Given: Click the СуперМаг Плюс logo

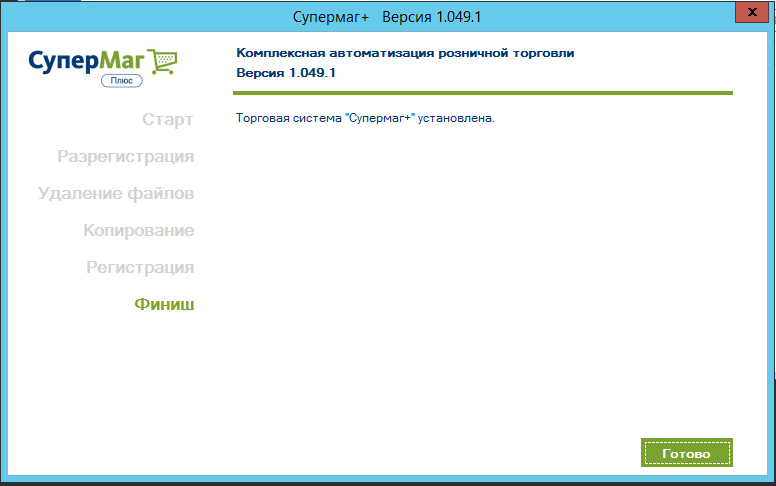Looking at the screenshot, I should [103, 68].
